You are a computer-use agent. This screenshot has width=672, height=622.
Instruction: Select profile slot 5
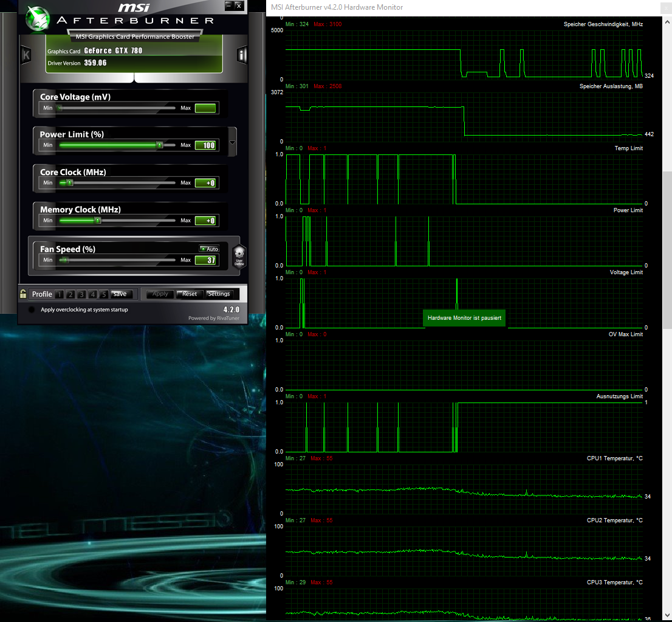click(x=103, y=294)
